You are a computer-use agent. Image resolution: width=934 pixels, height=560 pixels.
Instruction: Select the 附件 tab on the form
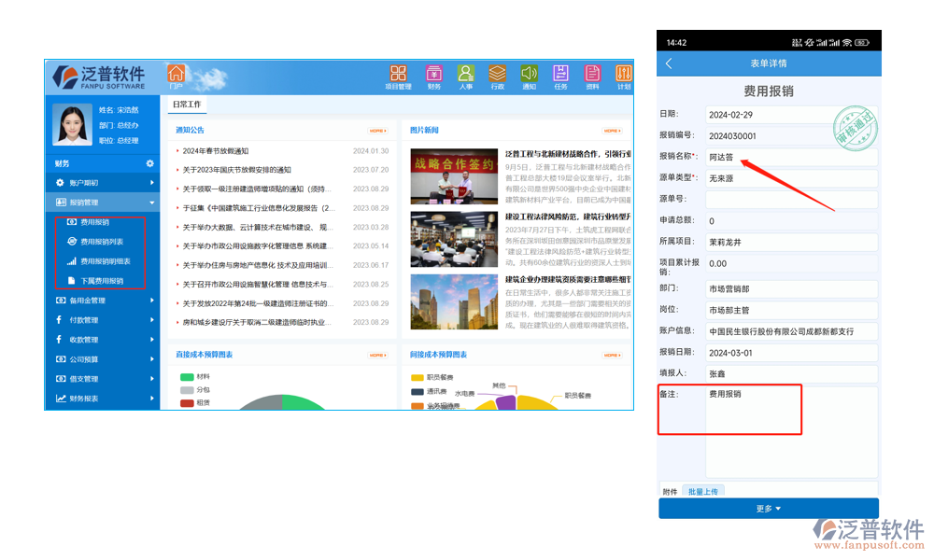point(671,490)
